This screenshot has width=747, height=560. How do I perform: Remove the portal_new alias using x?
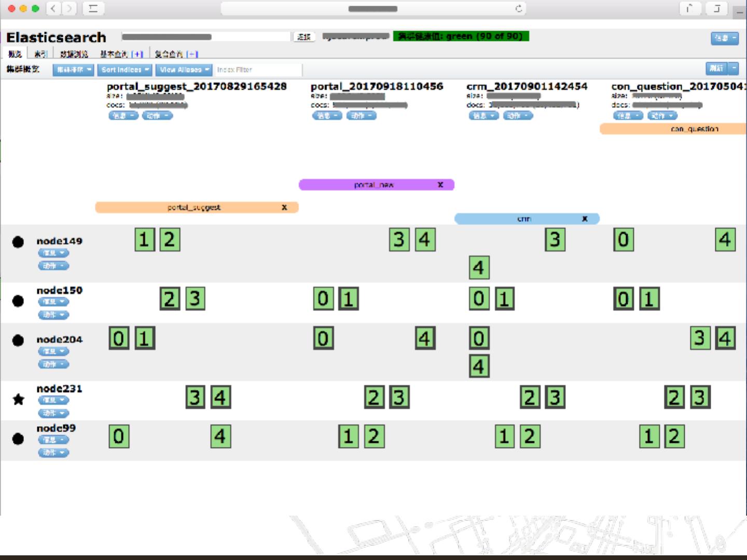tap(440, 185)
